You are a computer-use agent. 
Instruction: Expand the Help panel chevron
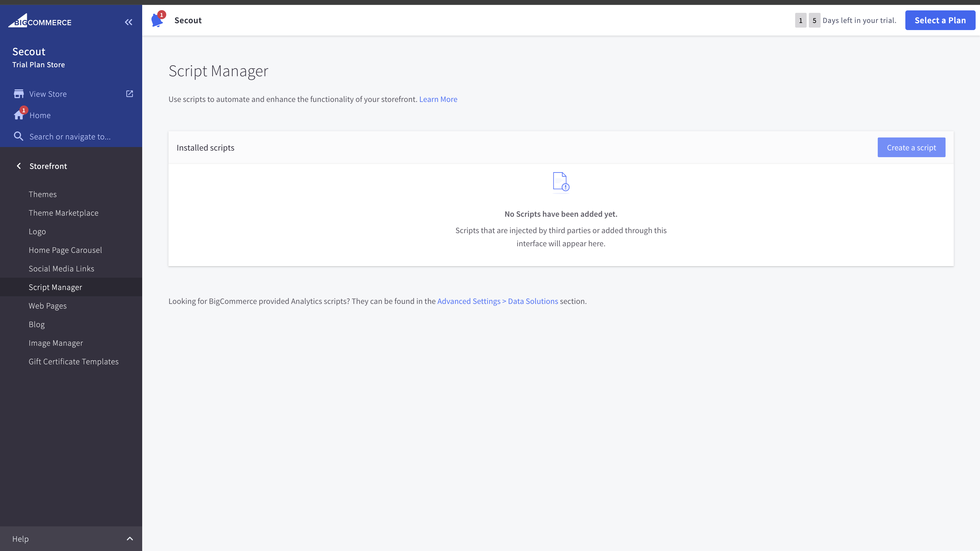pyautogui.click(x=130, y=538)
